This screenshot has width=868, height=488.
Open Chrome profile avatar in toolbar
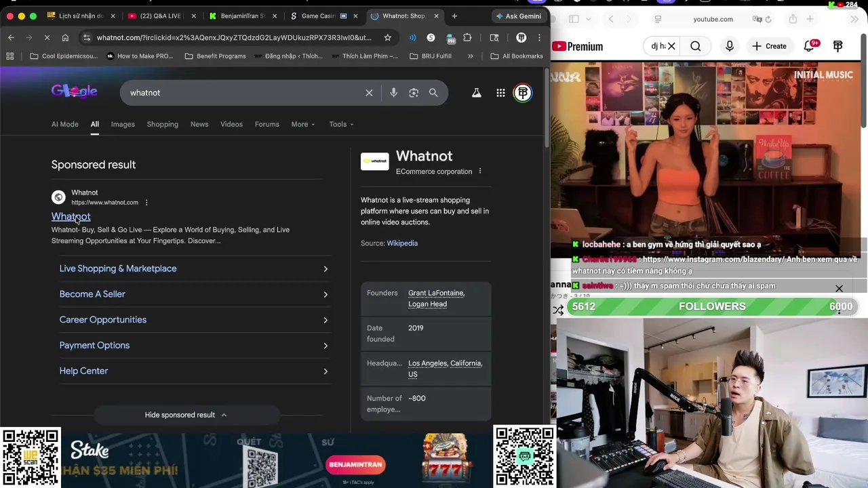[521, 37]
